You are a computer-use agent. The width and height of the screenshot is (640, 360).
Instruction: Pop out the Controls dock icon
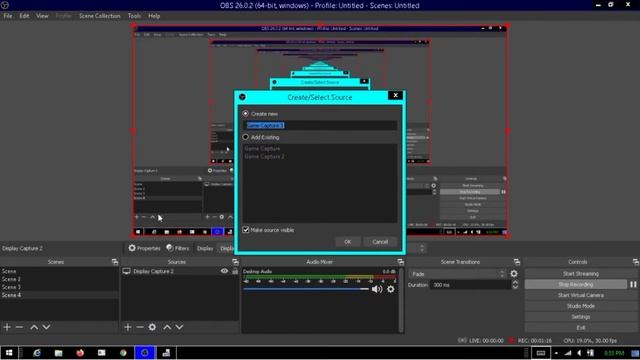point(636,262)
